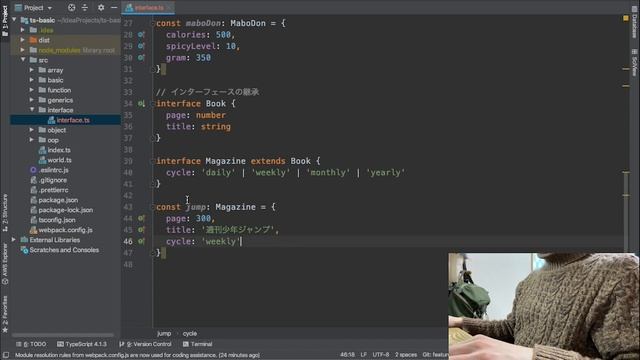Open the TypeScript 4.1.3 tool window

coord(82,344)
